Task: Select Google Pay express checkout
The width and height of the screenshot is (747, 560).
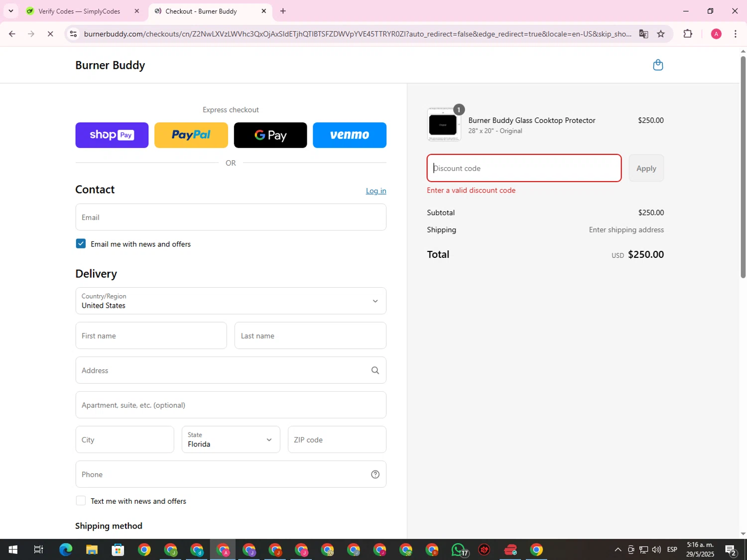Action: pos(270,135)
